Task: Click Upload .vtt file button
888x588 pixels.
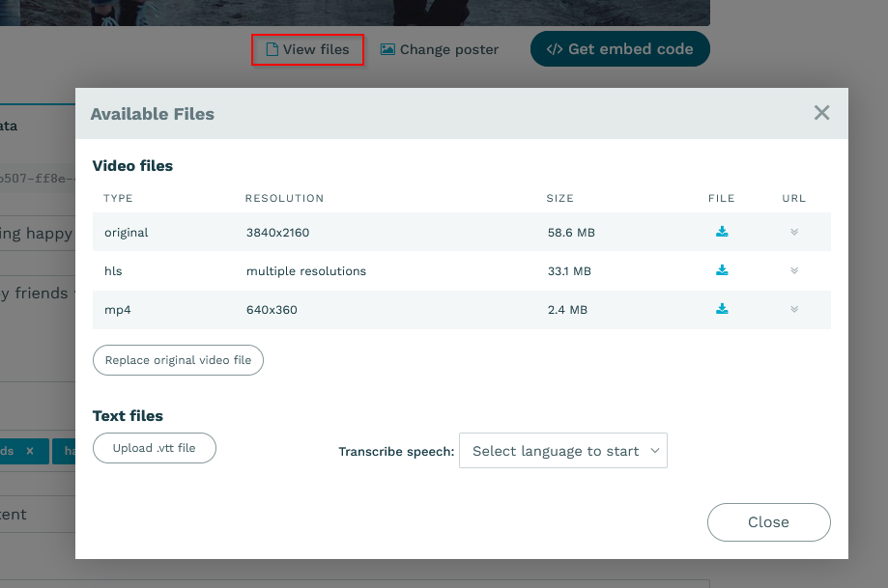Action: [154, 448]
